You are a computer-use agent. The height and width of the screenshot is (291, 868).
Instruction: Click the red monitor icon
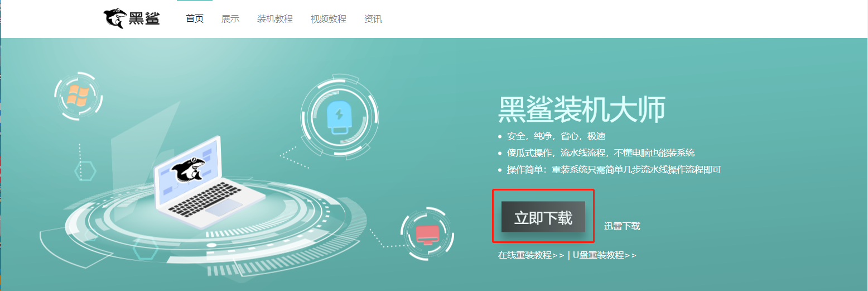click(x=427, y=233)
